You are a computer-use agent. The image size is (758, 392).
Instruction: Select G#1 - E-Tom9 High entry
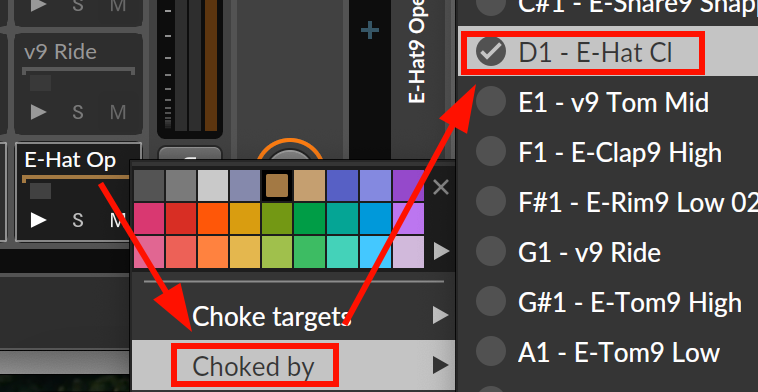pyautogui.click(x=608, y=302)
